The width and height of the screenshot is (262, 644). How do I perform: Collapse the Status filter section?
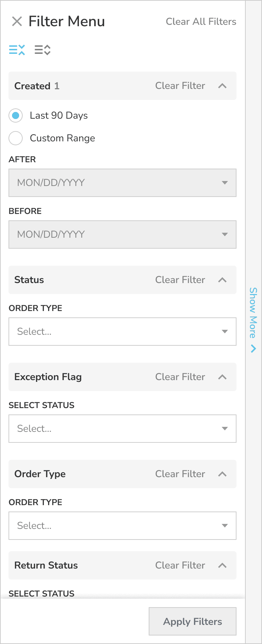222,280
